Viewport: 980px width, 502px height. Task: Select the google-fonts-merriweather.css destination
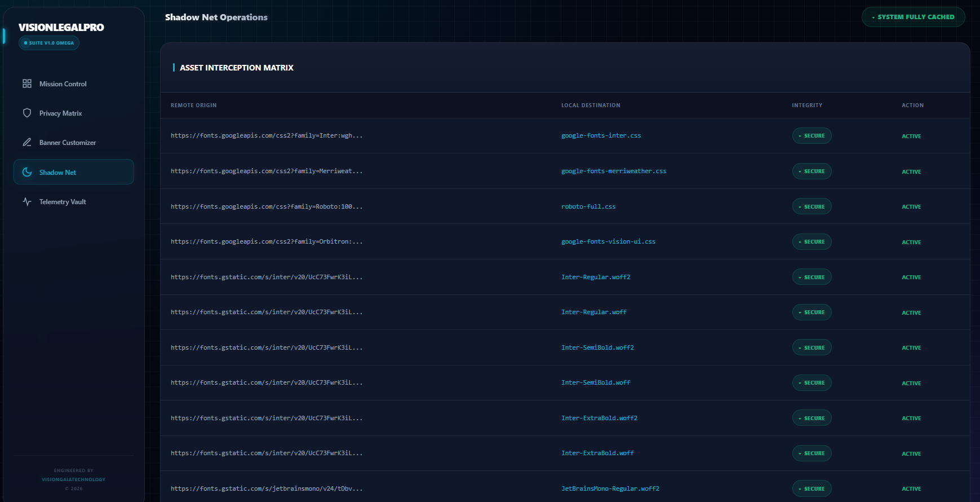614,171
